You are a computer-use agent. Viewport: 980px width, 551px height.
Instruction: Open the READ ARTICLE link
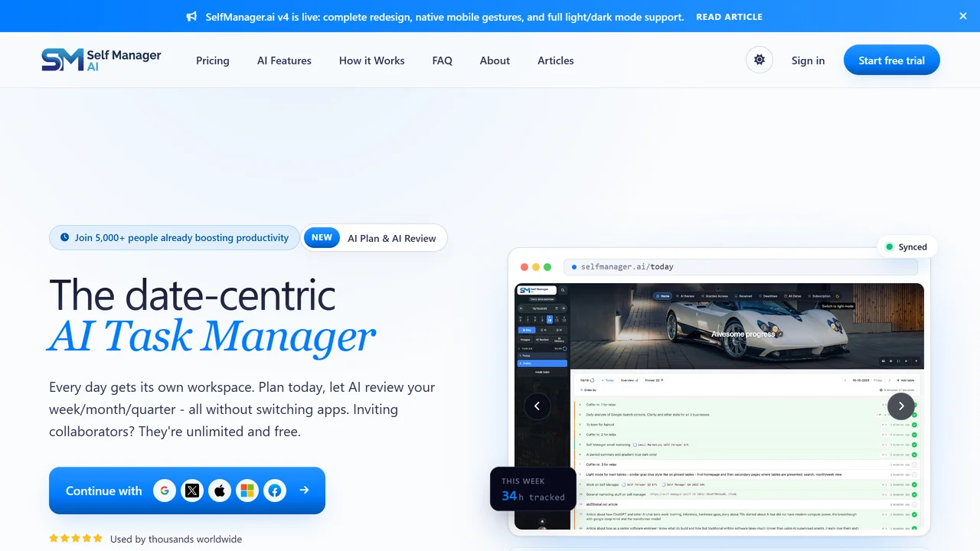[729, 17]
